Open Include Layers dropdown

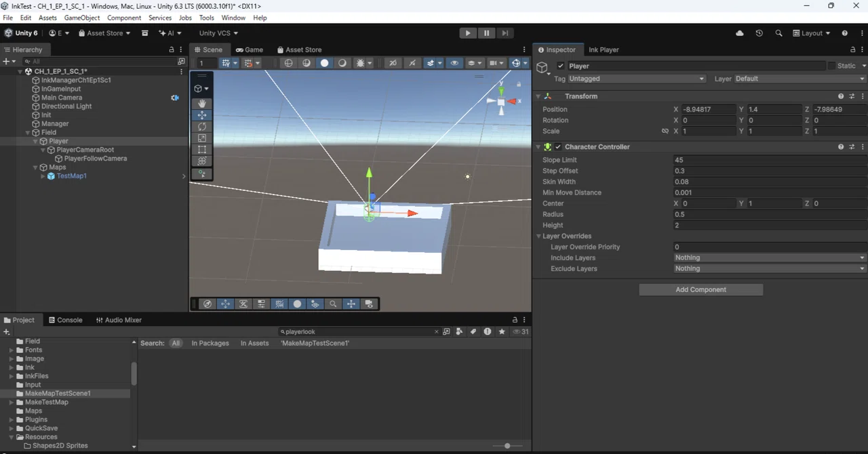(x=770, y=257)
